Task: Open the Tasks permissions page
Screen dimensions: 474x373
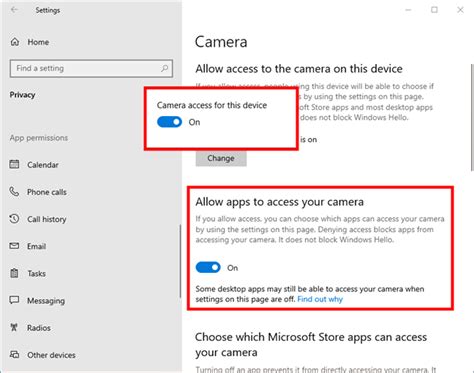Action: click(x=36, y=274)
